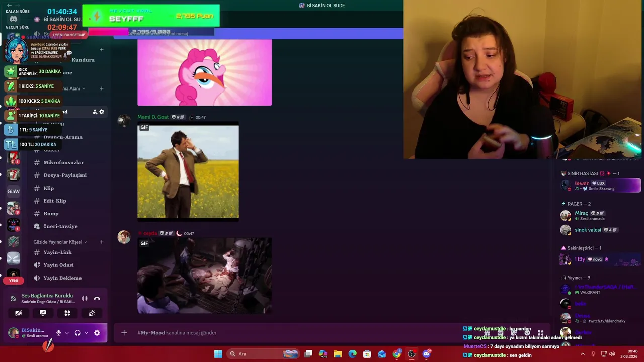
Task: Show hidden tray icons chevron
Action: [x=583, y=354]
